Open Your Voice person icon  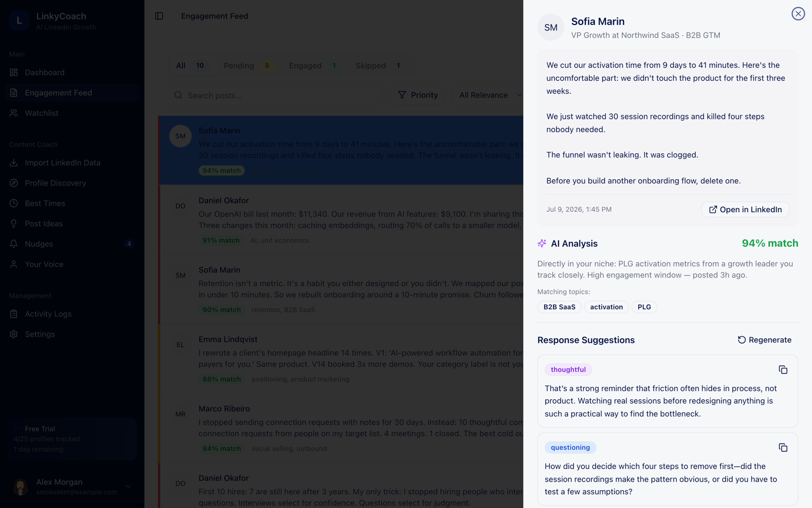14,265
